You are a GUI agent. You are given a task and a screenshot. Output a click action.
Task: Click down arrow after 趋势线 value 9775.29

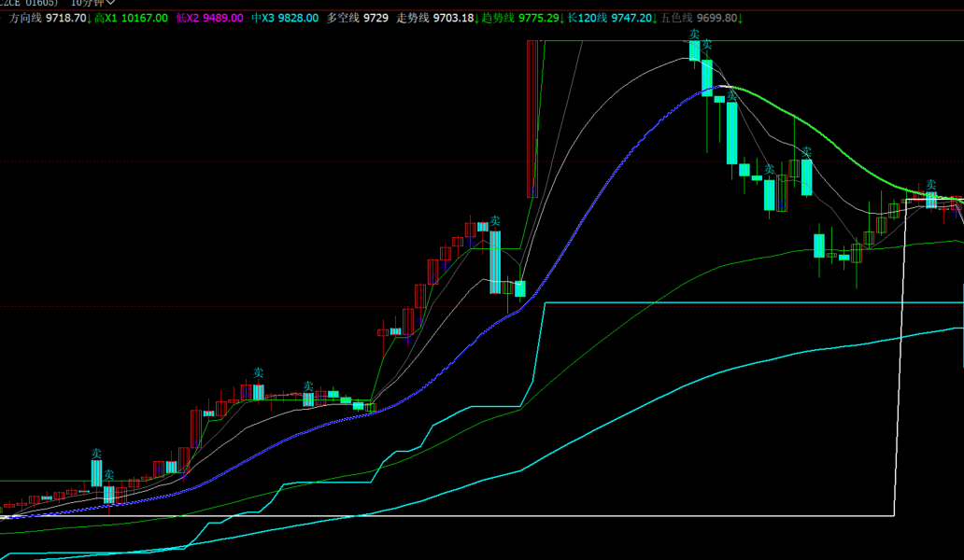tap(563, 18)
